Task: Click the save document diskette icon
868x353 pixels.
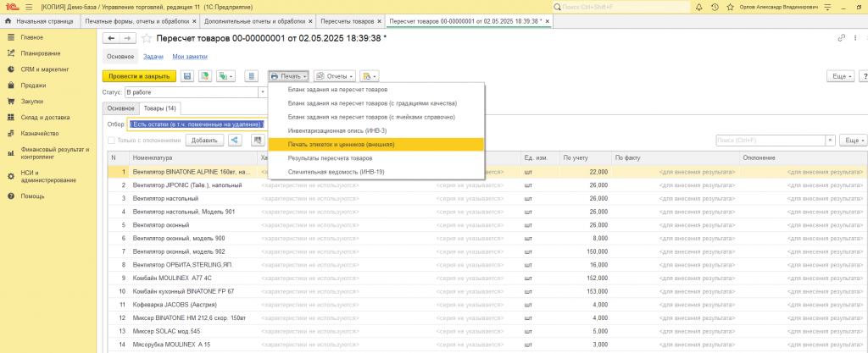Action: coord(187,76)
